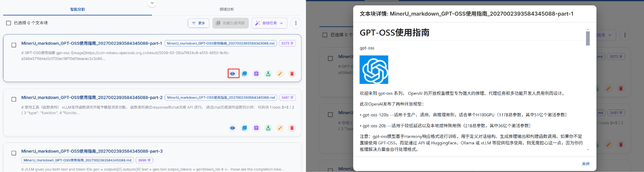Click the clipboard icon on part-1 block

point(256,74)
